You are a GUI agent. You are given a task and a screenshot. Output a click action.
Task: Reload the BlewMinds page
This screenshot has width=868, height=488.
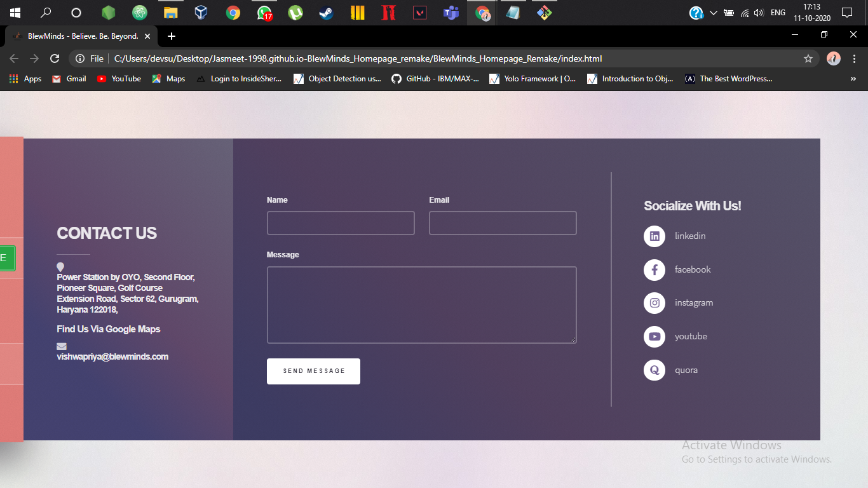[x=55, y=58]
